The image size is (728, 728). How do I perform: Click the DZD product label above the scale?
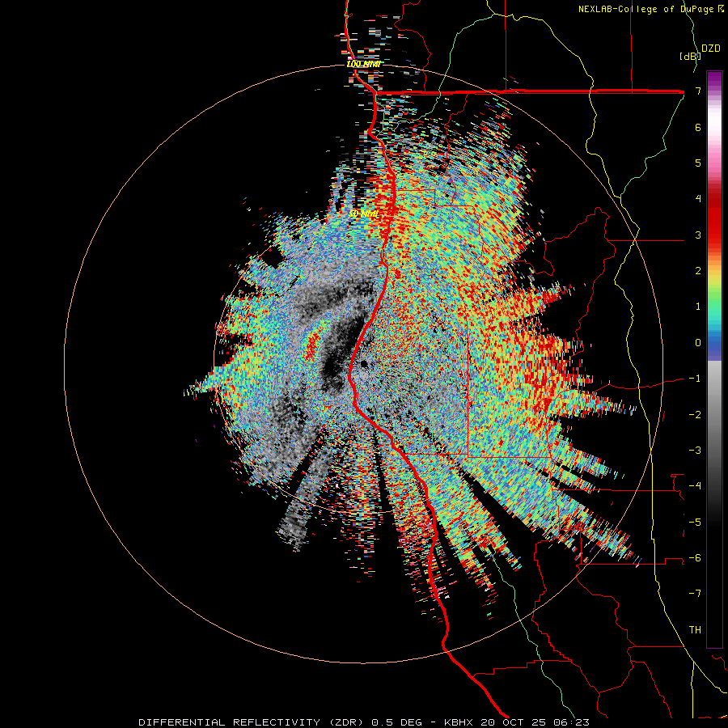pos(711,49)
